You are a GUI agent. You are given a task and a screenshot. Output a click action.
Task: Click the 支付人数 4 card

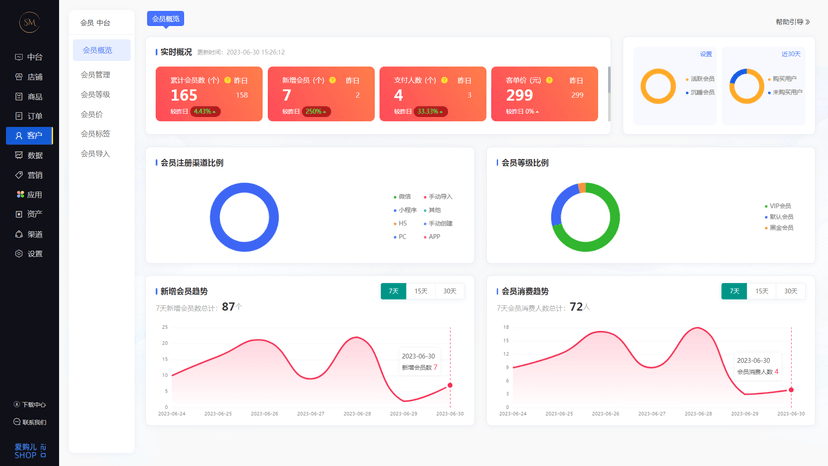[x=433, y=94]
